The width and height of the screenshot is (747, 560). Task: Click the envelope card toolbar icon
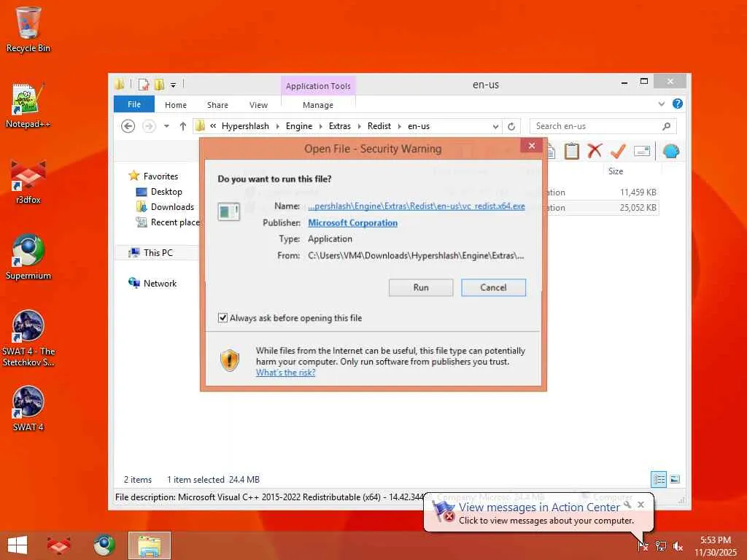tap(642, 151)
